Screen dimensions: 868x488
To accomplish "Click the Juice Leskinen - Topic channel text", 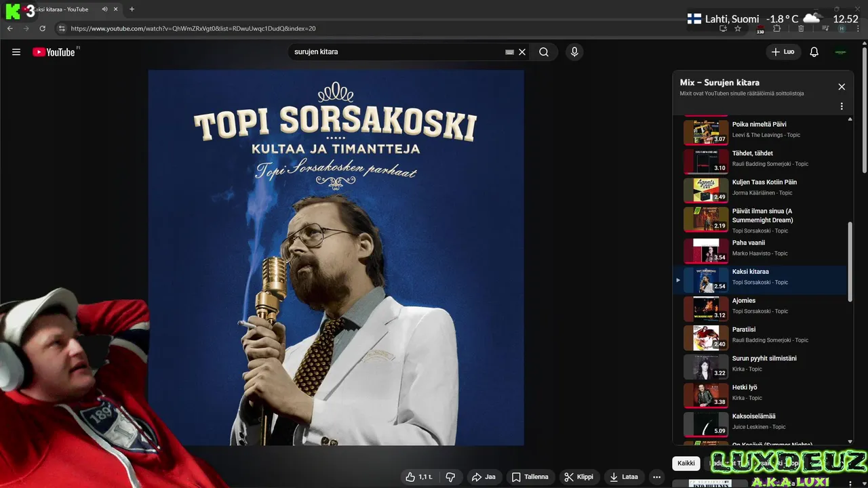I will pyautogui.click(x=759, y=427).
